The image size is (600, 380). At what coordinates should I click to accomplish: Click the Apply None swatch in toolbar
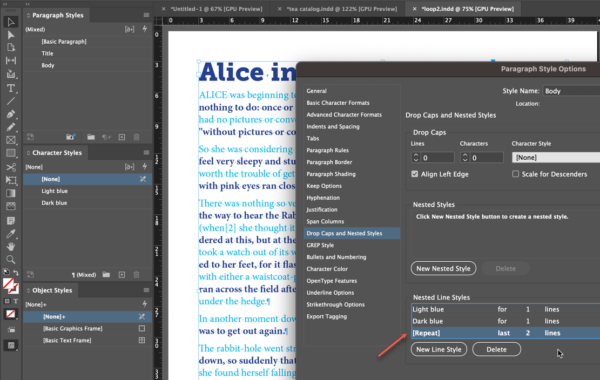10,314
